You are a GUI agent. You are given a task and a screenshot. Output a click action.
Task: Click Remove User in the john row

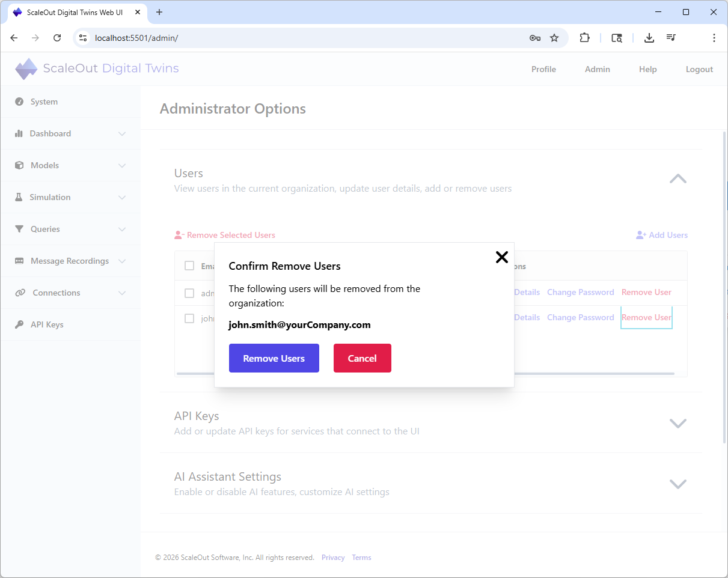click(646, 317)
